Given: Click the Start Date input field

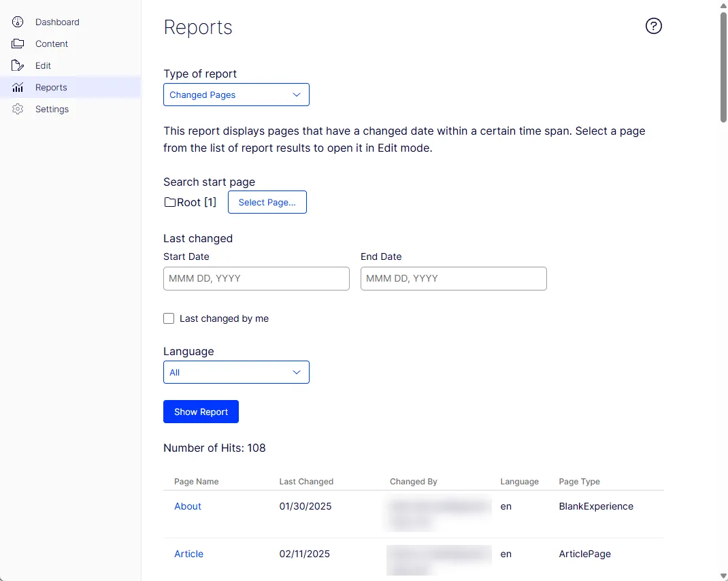Looking at the screenshot, I should tap(257, 279).
